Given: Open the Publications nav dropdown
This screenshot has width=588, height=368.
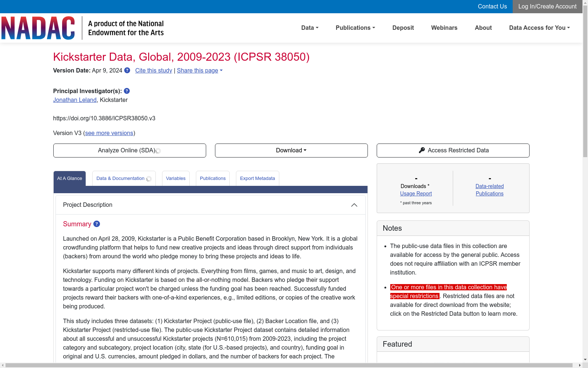Looking at the screenshot, I should [x=355, y=28].
